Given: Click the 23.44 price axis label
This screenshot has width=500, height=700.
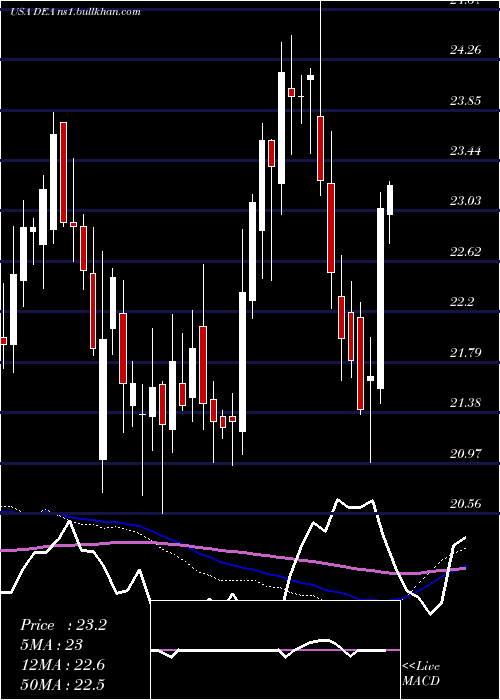Looking at the screenshot, I should click(x=465, y=150).
